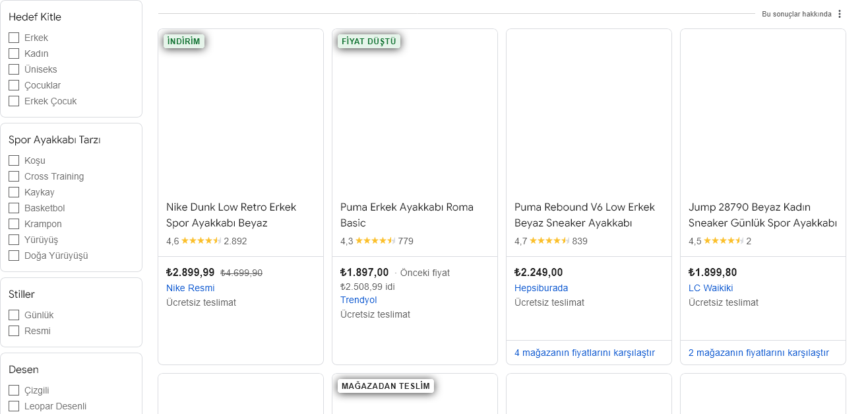Open the Trendyol seller link
Image resolution: width=868 pixels, height=414 pixels.
point(358,300)
